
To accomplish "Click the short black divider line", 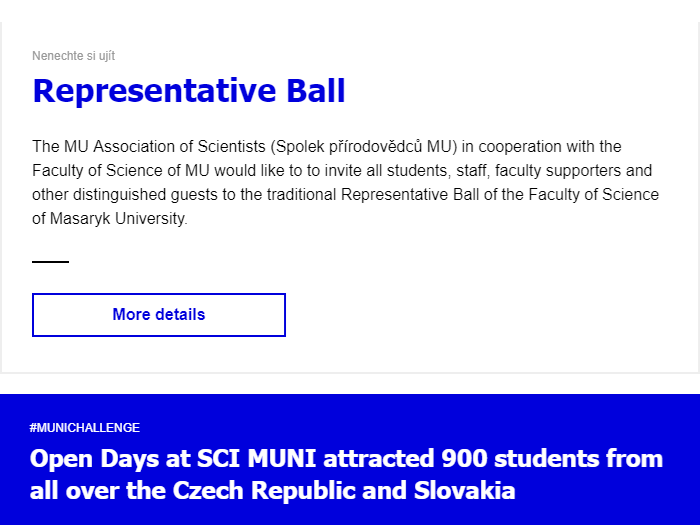I will 50,262.
